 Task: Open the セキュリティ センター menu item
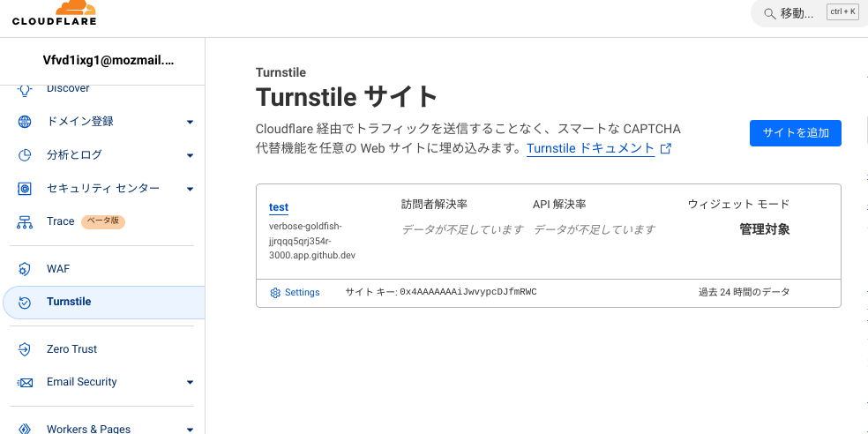(102, 189)
